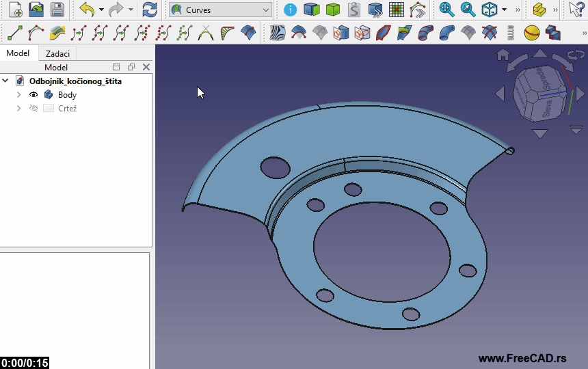Viewport: 588px width, 369px height.
Task: Toggle visibility eye of Body
Action: tap(34, 94)
